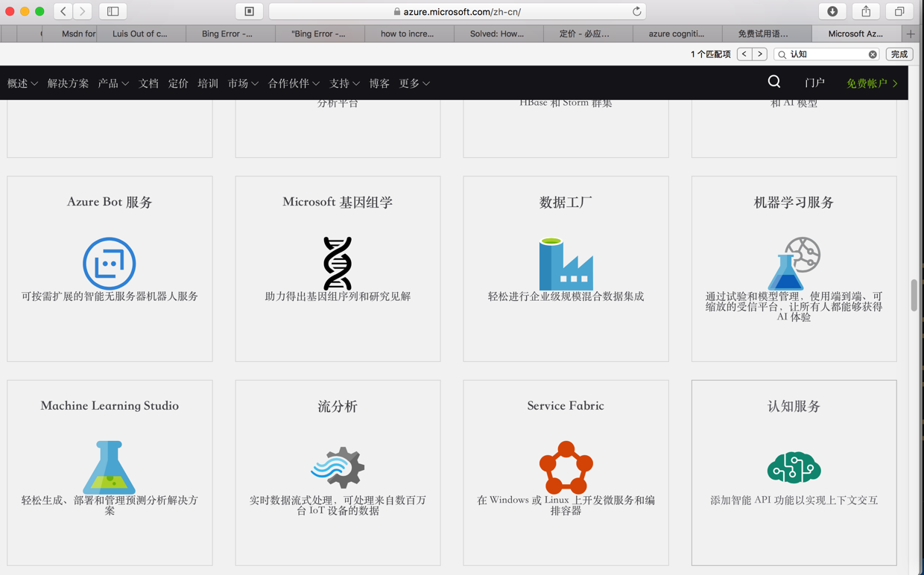
Task: Switch to the 'azure cogniti...' tab
Action: point(677,34)
